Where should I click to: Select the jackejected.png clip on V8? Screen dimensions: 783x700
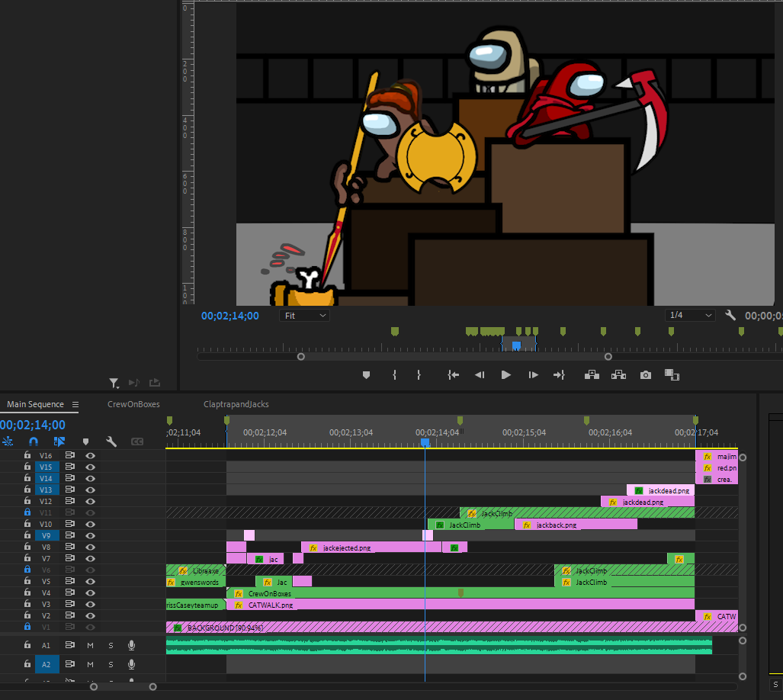(371, 547)
